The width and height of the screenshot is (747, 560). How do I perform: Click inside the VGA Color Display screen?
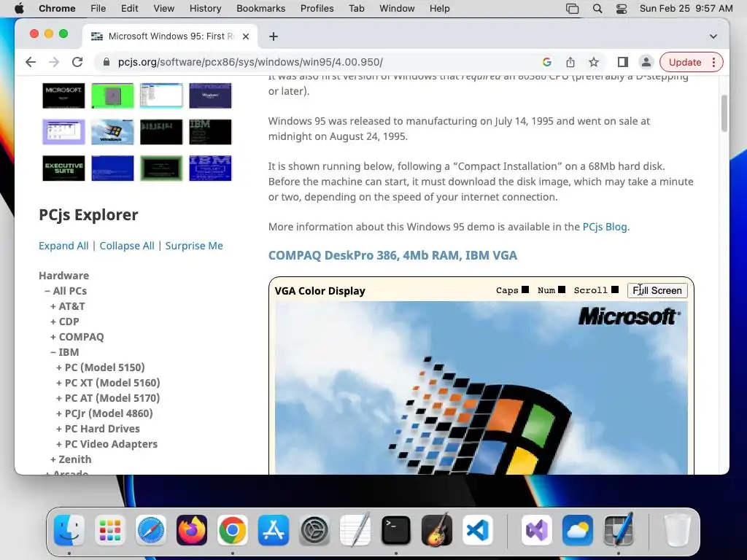click(481, 388)
